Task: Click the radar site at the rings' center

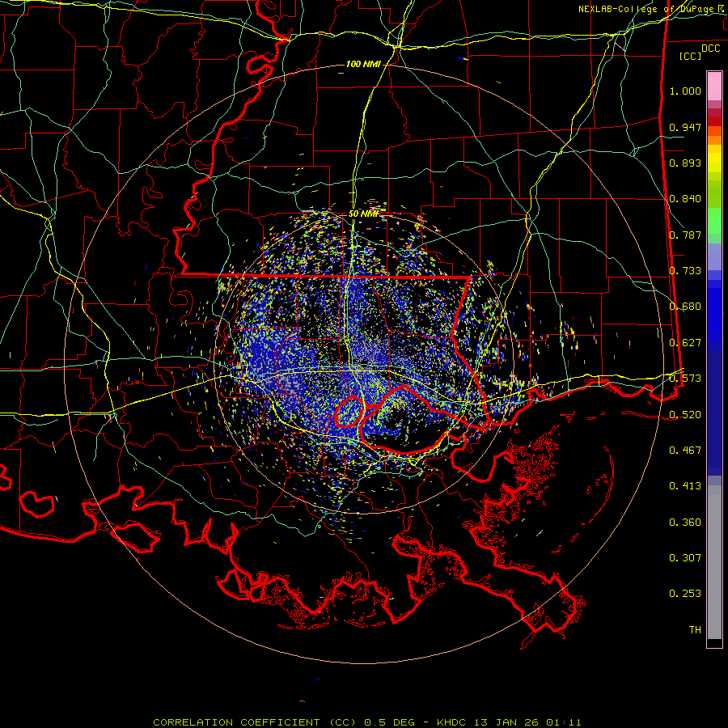Action: pos(363,363)
